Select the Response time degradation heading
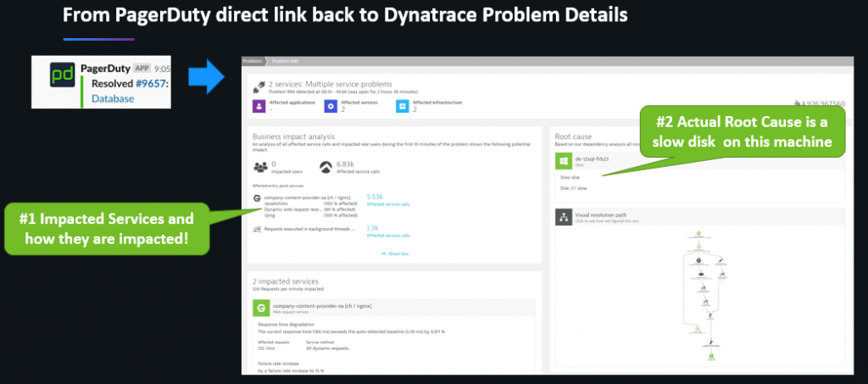868x384 pixels. pyautogui.click(x=287, y=325)
